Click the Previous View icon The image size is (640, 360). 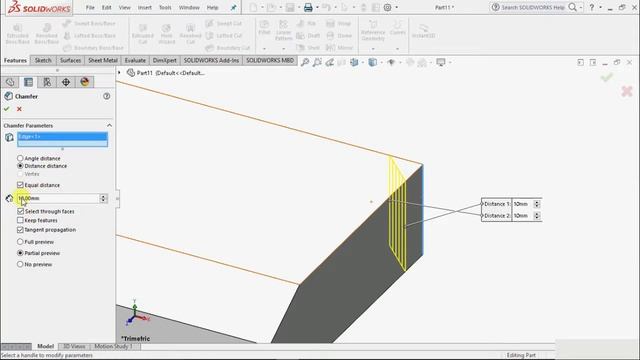(x=329, y=62)
